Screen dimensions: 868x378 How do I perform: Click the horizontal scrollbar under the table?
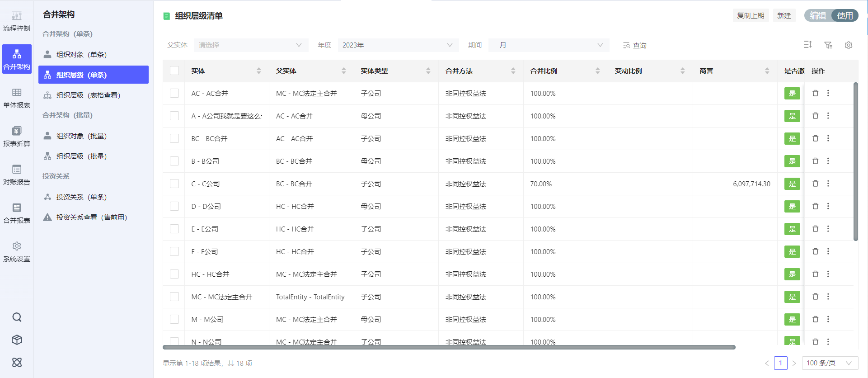tap(449, 347)
